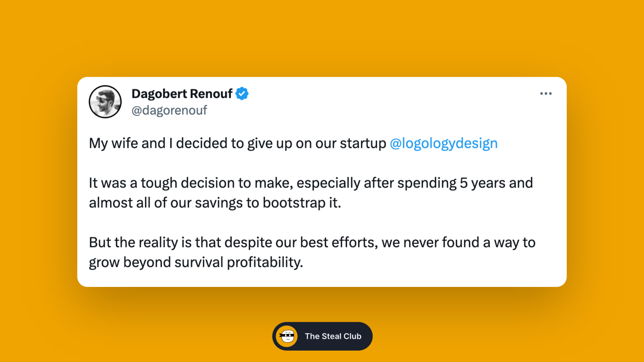Click The Steal Club label text
Image resolution: width=644 pixels, height=362 pixels.
[x=333, y=336]
